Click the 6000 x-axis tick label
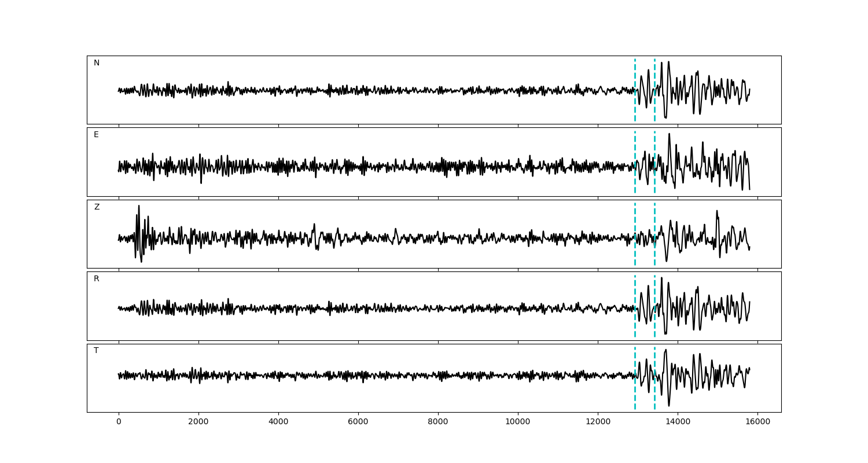This screenshot has height=463, width=868. pyautogui.click(x=358, y=422)
